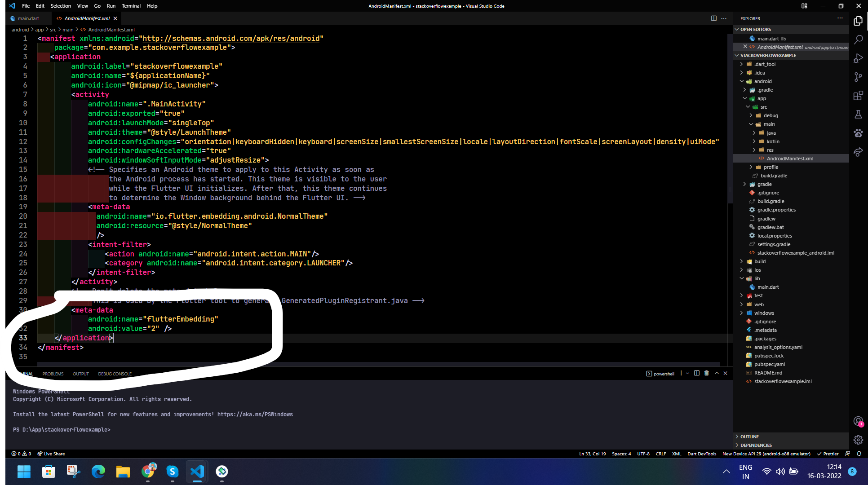The width and height of the screenshot is (868, 485).
Task: Close the AndroidManifest.xml editor tab
Action: click(x=115, y=18)
